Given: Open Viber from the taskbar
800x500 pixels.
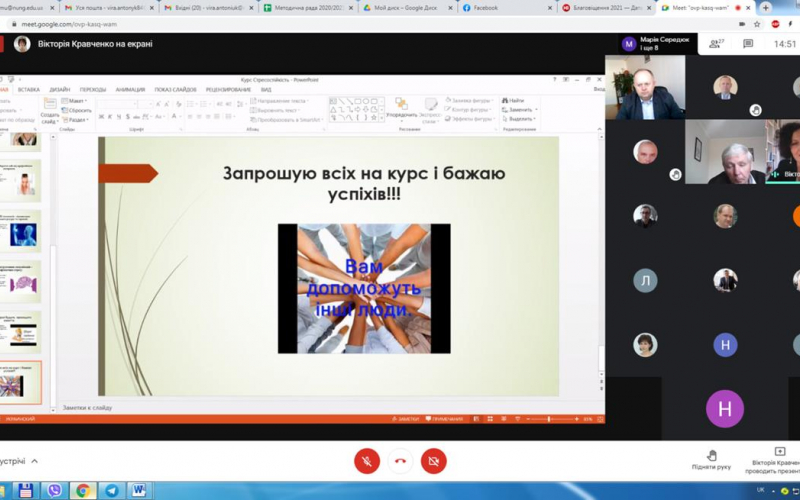Looking at the screenshot, I should point(54,490).
